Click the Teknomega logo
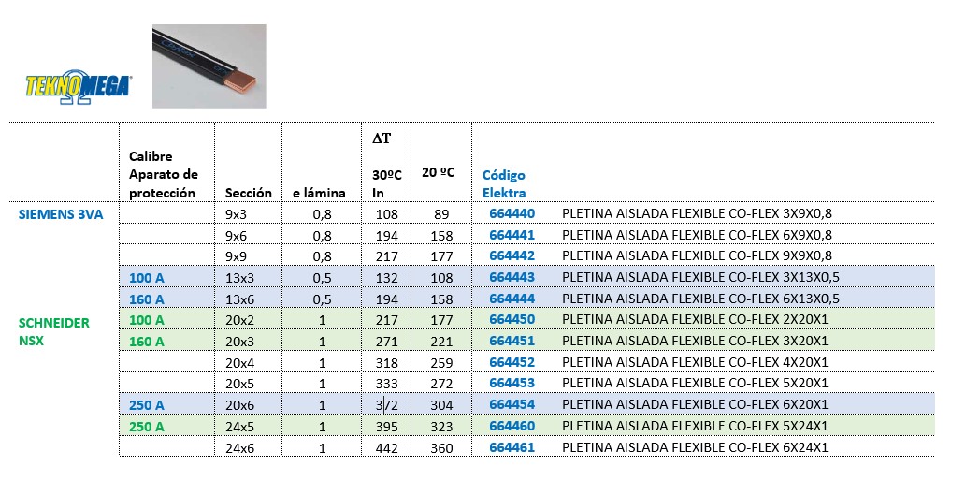 [x=79, y=87]
